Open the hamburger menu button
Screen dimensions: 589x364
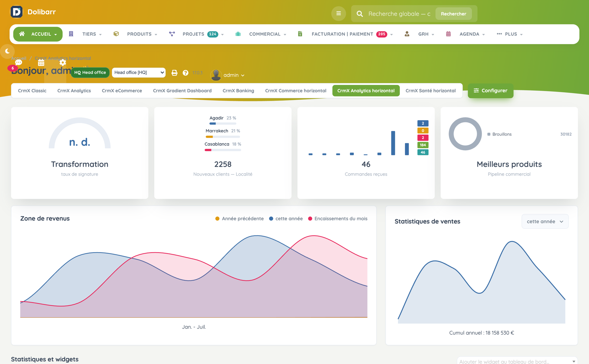338,14
